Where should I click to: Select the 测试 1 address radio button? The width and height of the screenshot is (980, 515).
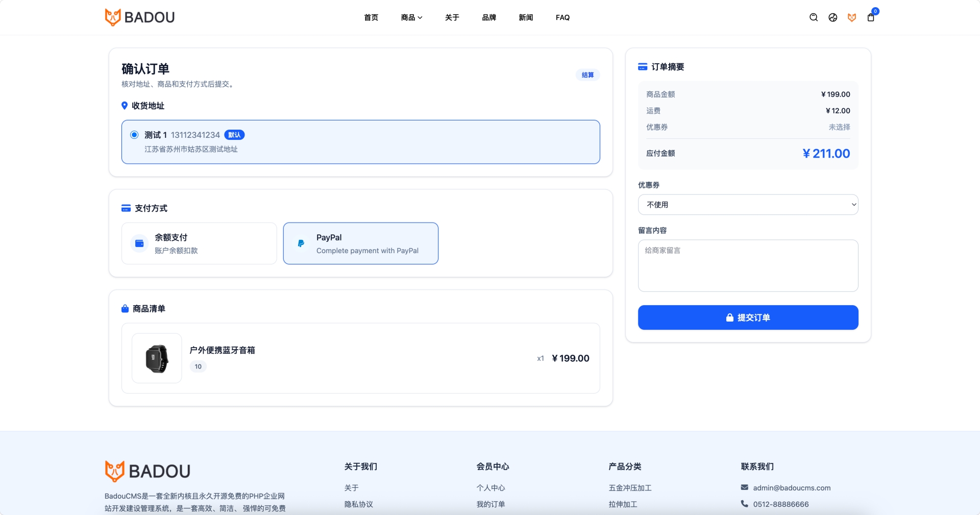(x=134, y=135)
